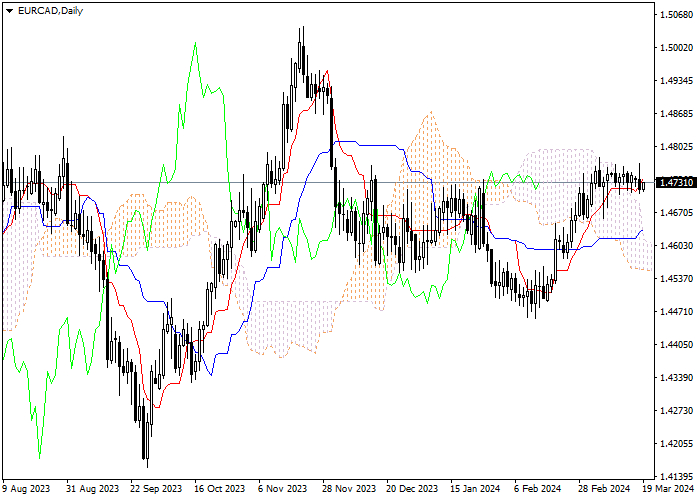Click the 9 Aug 2023 date label
The width and height of the screenshot is (700, 500).
click(26, 488)
